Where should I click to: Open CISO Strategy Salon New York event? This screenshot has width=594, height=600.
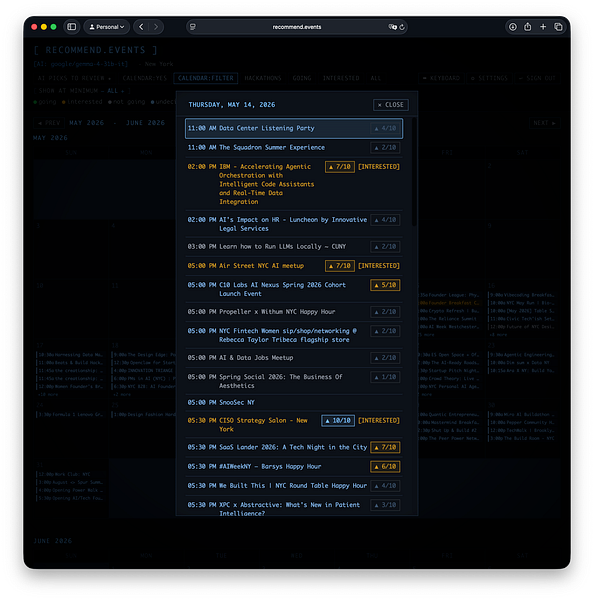(294, 425)
